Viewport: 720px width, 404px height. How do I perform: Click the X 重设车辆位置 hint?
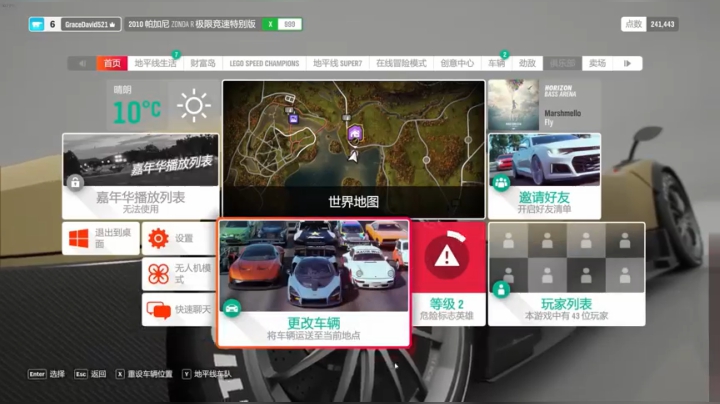(144, 374)
